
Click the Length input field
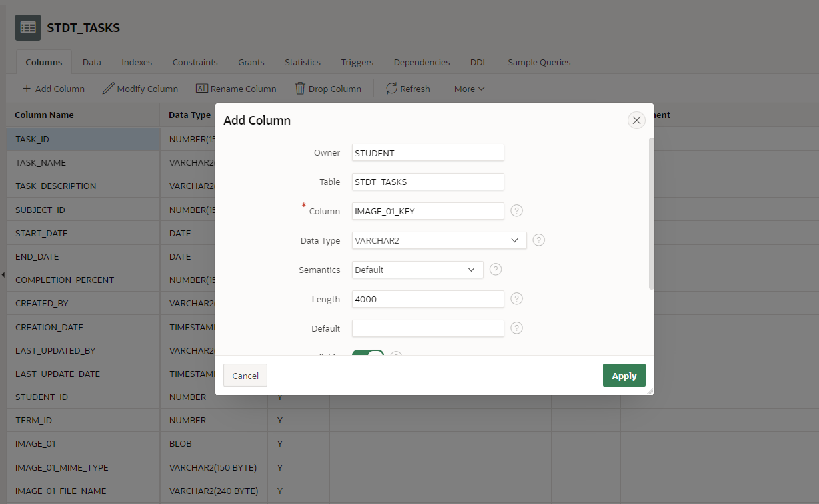coord(428,299)
